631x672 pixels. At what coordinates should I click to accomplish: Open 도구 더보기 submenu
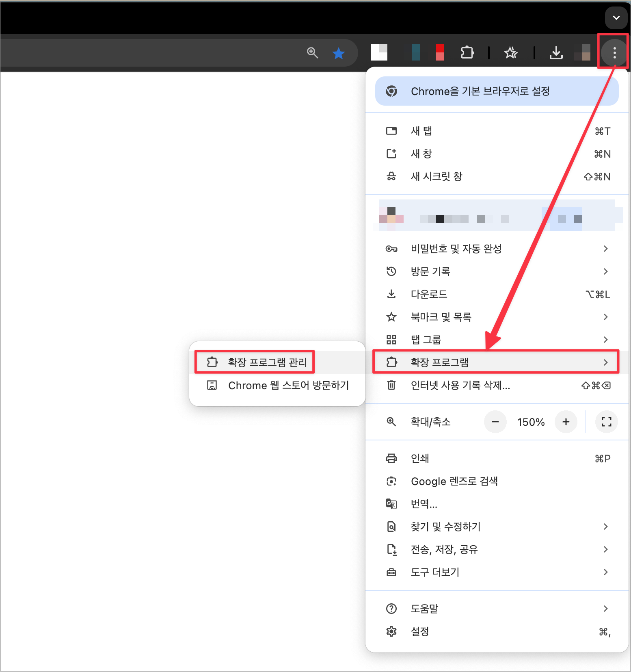tap(497, 572)
